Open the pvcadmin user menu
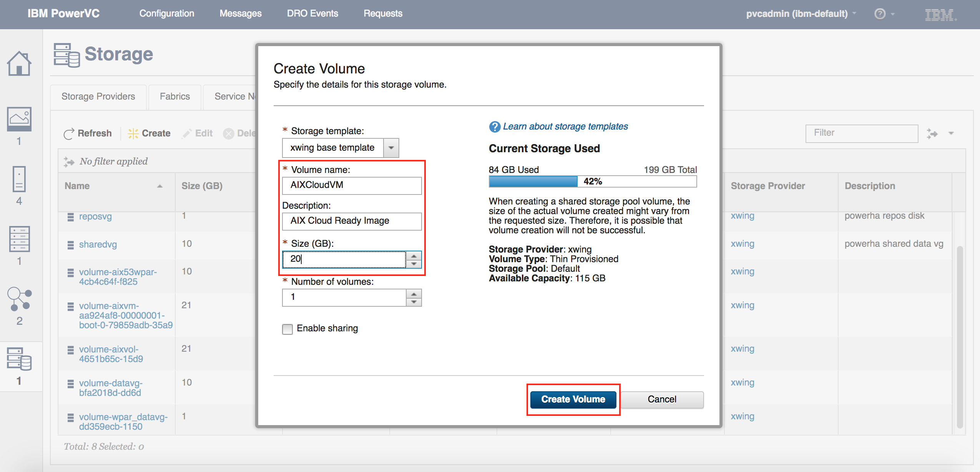 click(801, 14)
